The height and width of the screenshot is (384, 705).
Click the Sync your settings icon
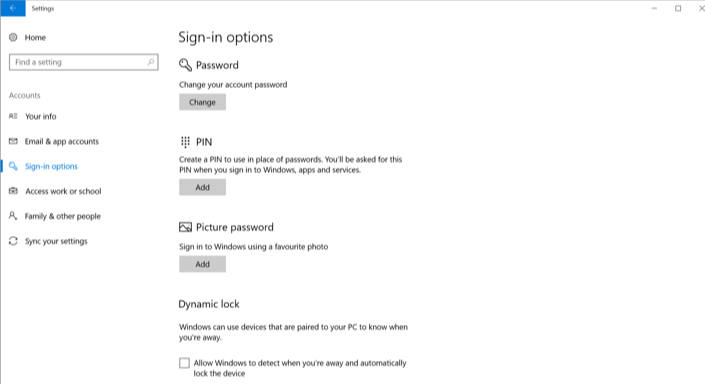pyautogui.click(x=13, y=241)
